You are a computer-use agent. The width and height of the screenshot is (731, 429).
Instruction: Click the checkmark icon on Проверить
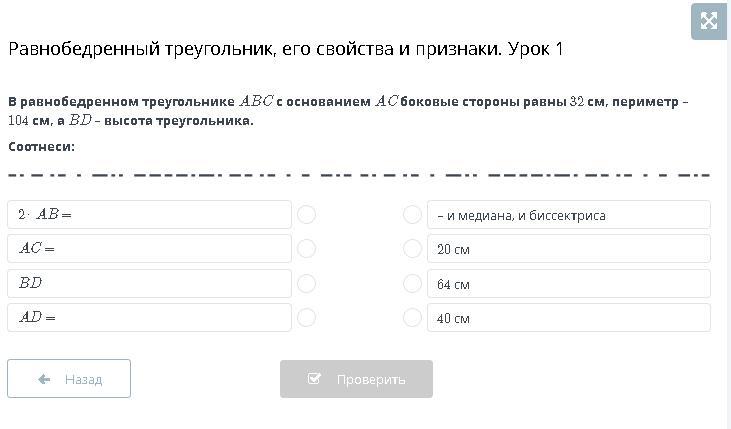(x=315, y=379)
